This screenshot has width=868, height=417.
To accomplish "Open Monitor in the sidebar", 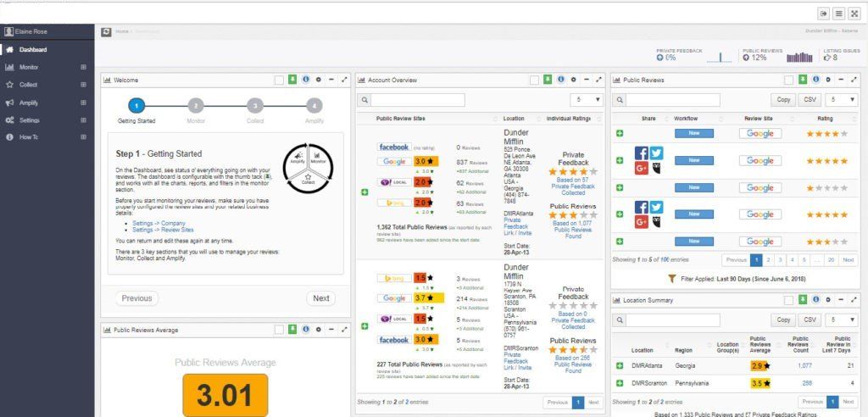I will click(29, 67).
